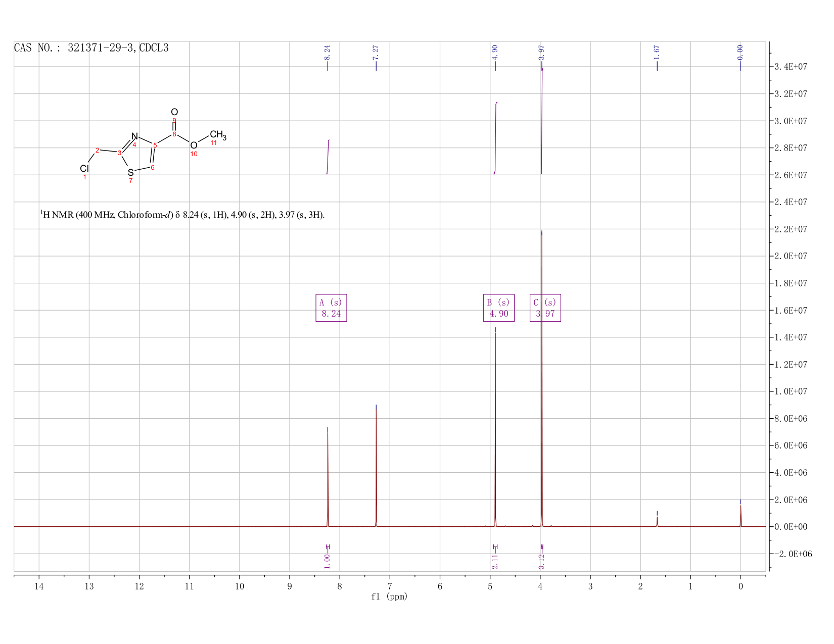The width and height of the screenshot is (834, 644).
Task: Click the CH3 group in the structure
Action: (218, 135)
